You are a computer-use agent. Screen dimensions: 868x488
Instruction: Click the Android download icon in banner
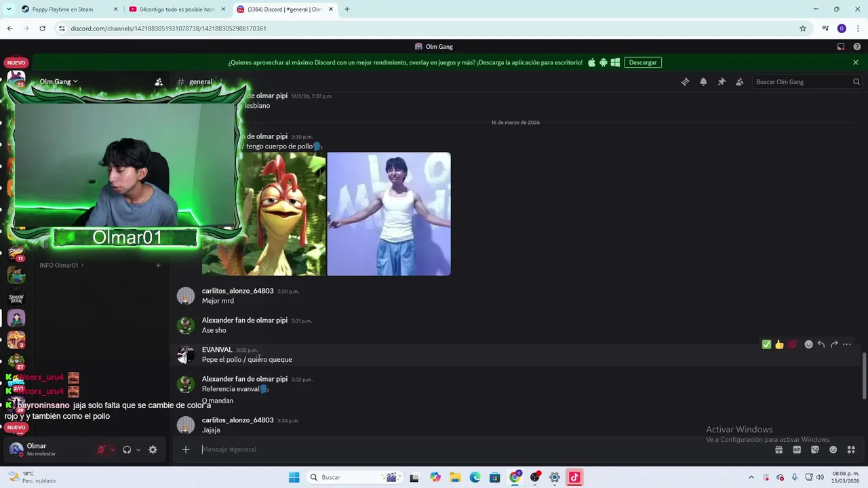tap(604, 62)
